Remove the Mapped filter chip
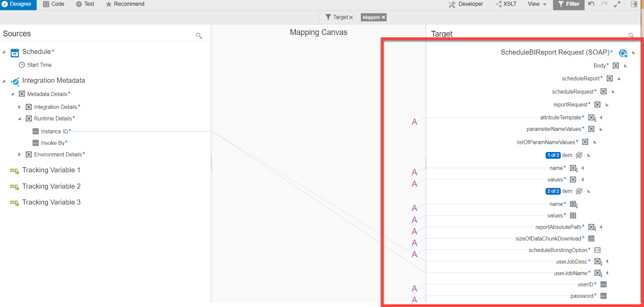644x307 pixels. click(x=383, y=17)
